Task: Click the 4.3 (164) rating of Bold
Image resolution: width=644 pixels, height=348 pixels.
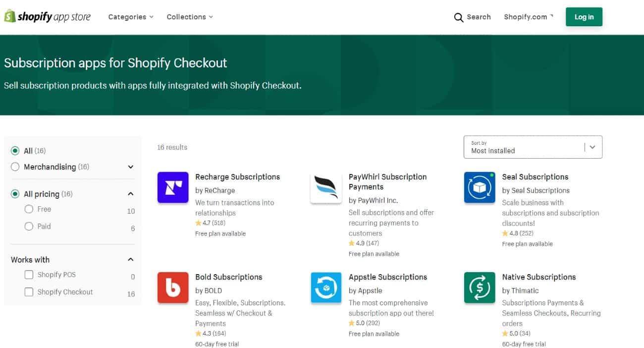Action: click(x=211, y=334)
